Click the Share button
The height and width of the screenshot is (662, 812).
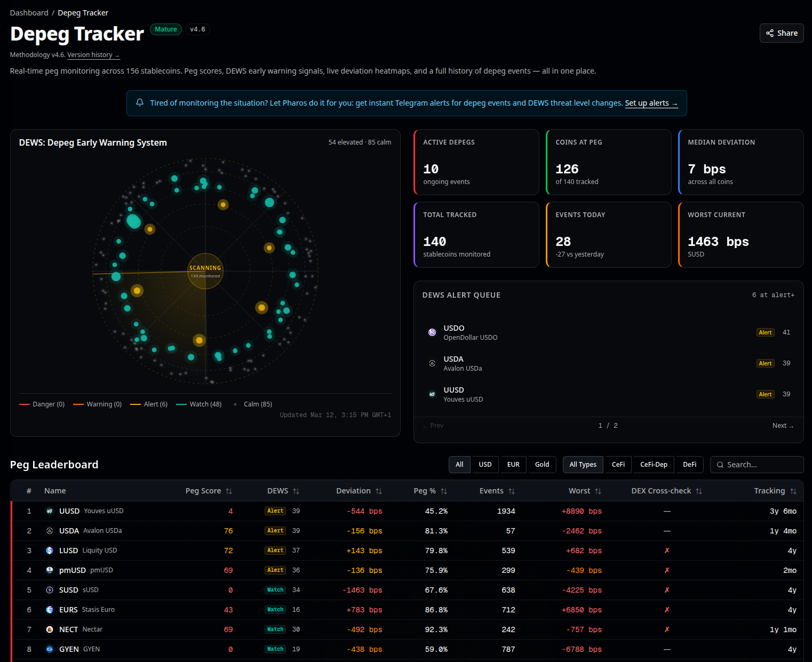pyautogui.click(x=781, y=33)
